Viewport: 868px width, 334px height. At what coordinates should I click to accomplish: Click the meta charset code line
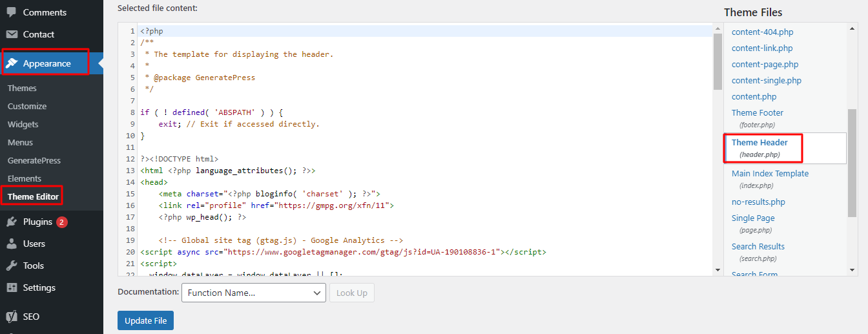tap(269, 194)
